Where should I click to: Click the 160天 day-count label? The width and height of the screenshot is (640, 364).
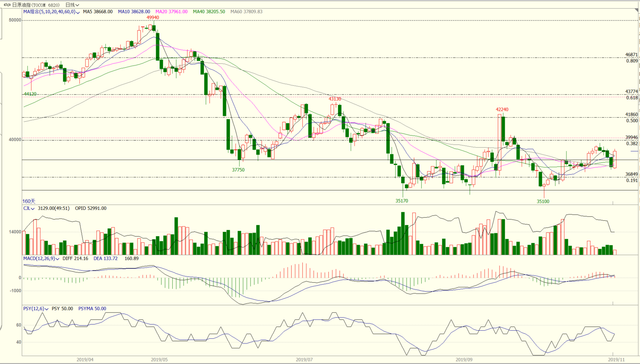[x=29, y=201]
